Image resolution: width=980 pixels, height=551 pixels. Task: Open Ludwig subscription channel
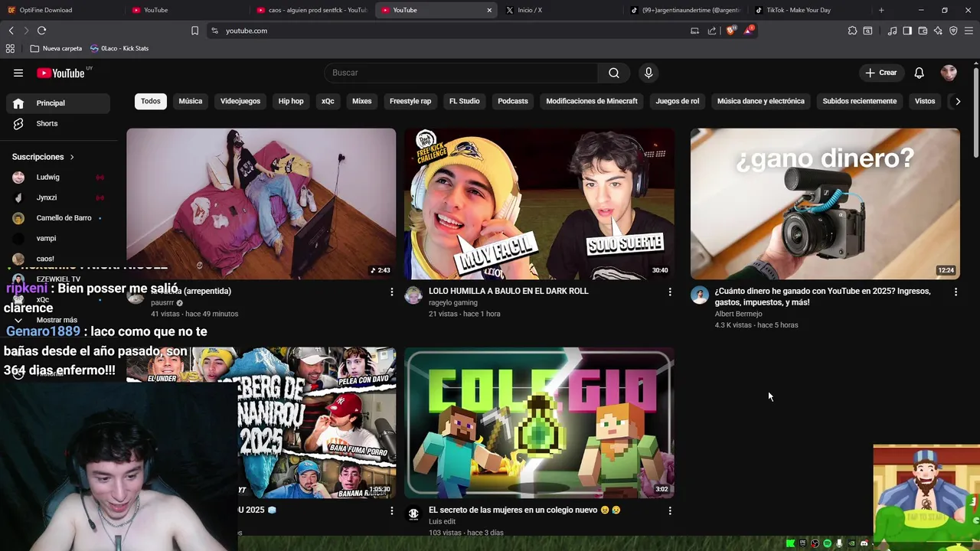pyautogui.click(x=58, y=177)
